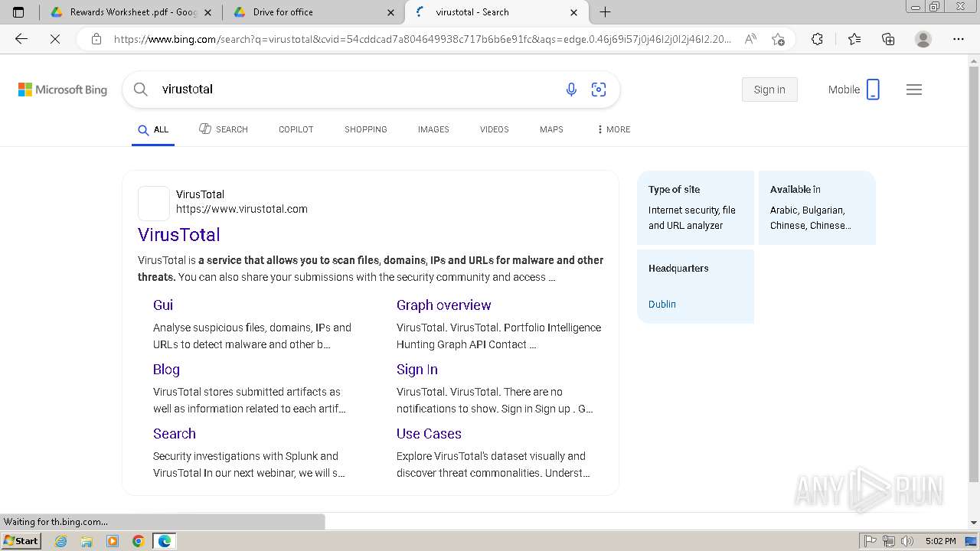Click the VirusTotal site favicon
This screenshot has width=980, height=551.
154,204
